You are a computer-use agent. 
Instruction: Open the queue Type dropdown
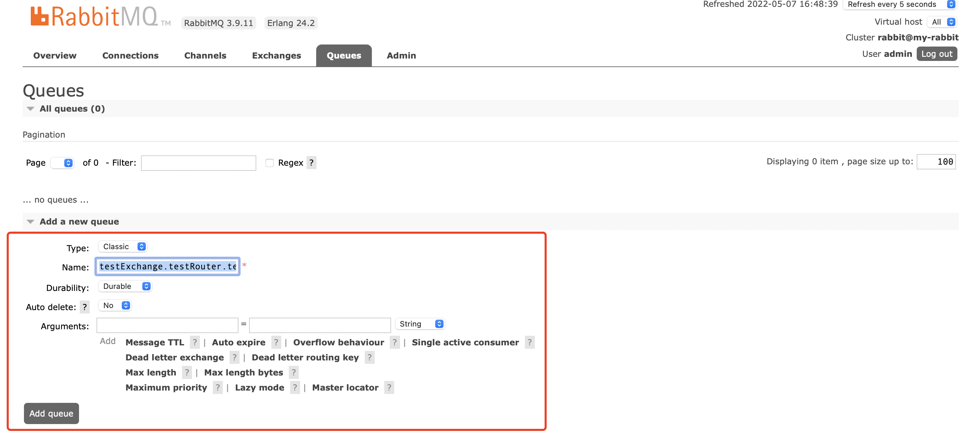coord(123,247)
